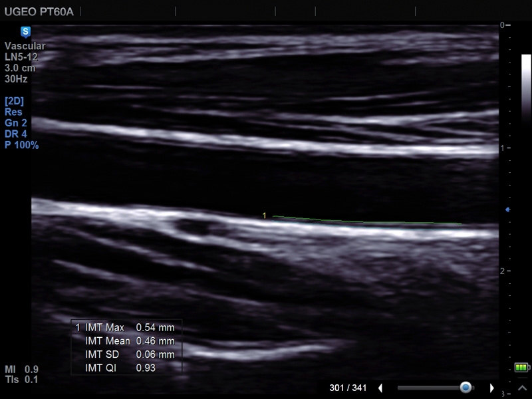
Task: Click the grayscale map bar
Action: (x=526, y=88)
